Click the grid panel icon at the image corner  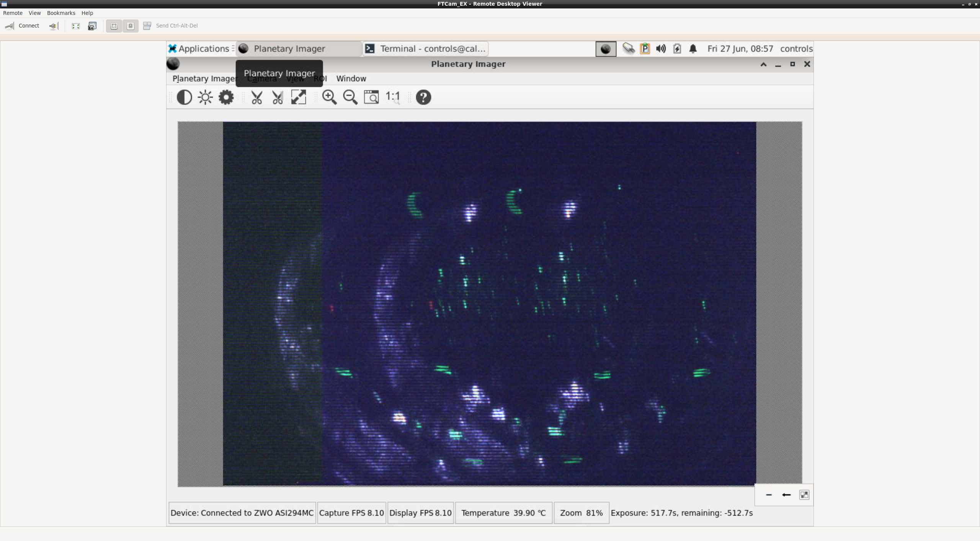click(804, 495)
